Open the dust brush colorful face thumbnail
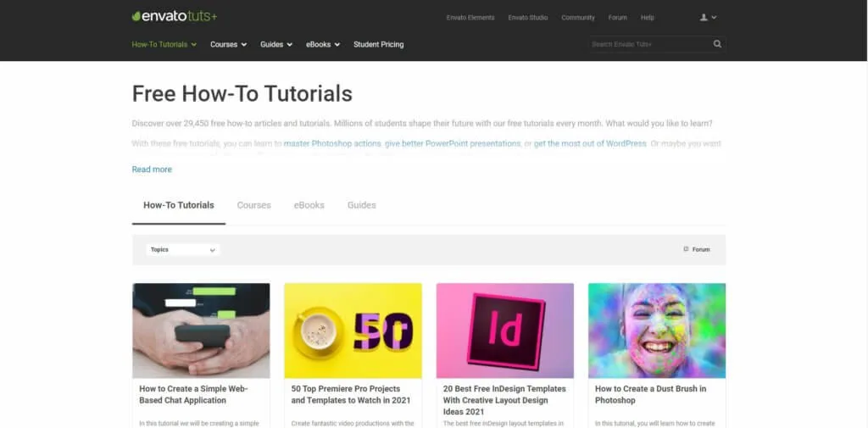 click(657, 331)
